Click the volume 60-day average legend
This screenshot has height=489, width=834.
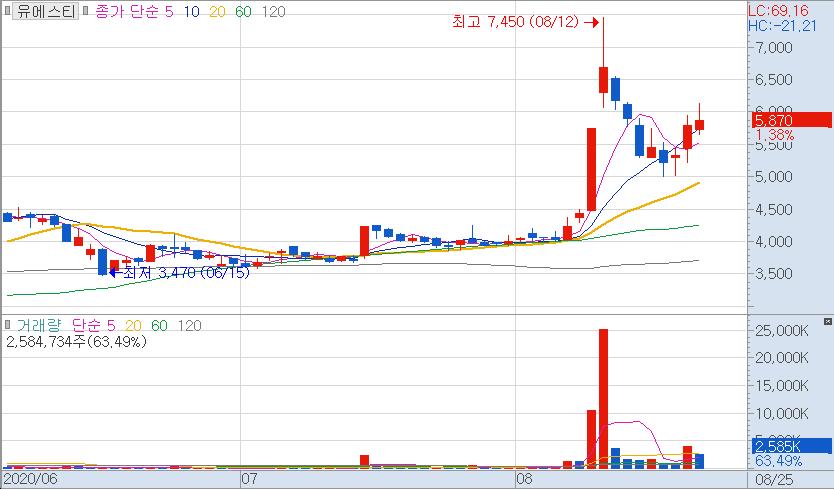click(160, 325)
